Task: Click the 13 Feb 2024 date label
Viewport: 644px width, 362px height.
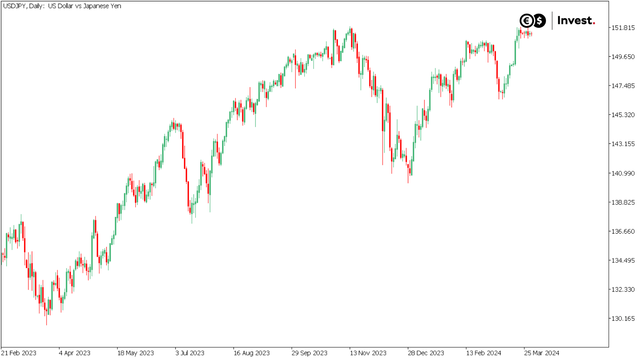Action: click(483, 353)
